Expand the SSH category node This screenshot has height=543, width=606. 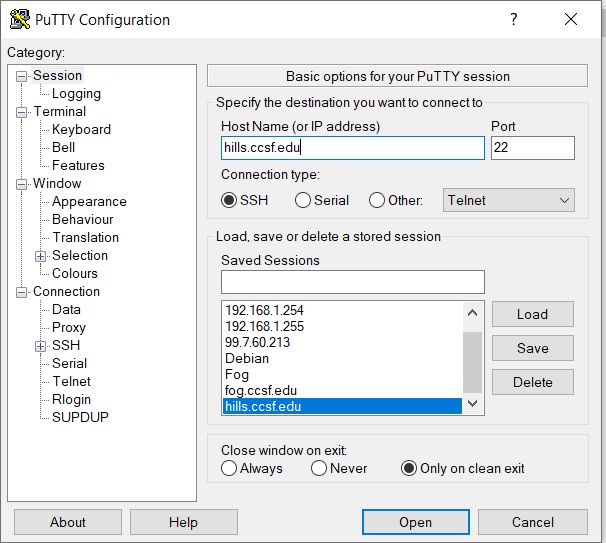[41, 346]
